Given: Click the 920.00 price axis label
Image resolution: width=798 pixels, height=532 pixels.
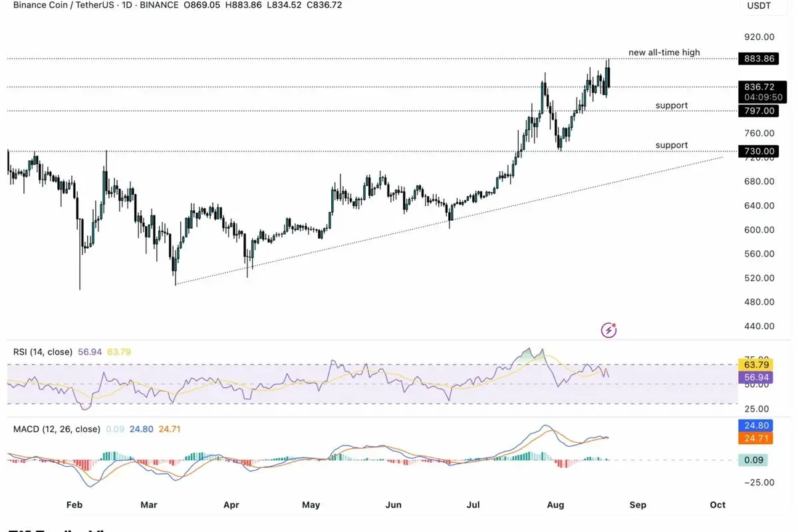Looking at the screenshot, I should [x=759, y=37].
